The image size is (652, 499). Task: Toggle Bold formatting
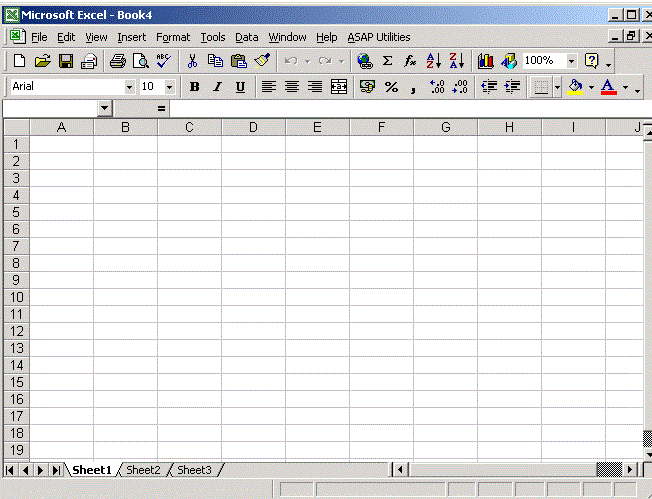[194, 87]
